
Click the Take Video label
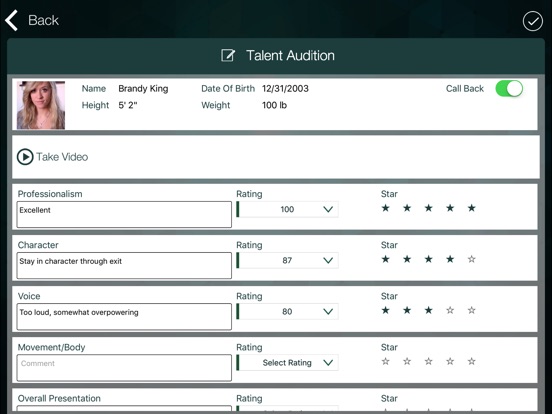(62, 157)
